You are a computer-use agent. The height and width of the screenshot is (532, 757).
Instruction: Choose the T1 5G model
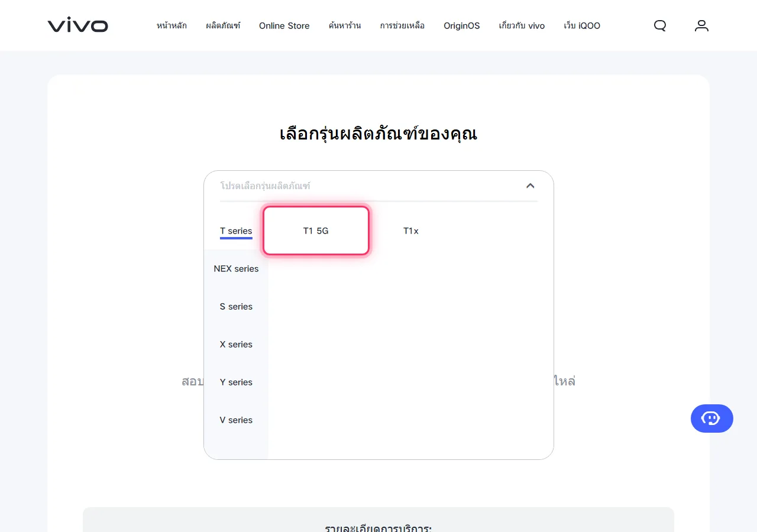pos(316,231)
